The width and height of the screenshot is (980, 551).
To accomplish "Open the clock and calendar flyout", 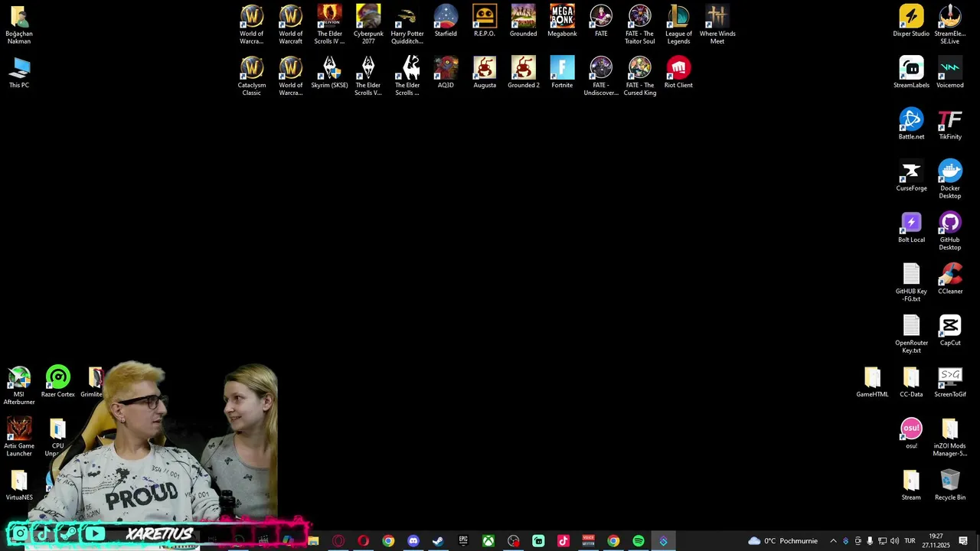I will coord(936,541).
